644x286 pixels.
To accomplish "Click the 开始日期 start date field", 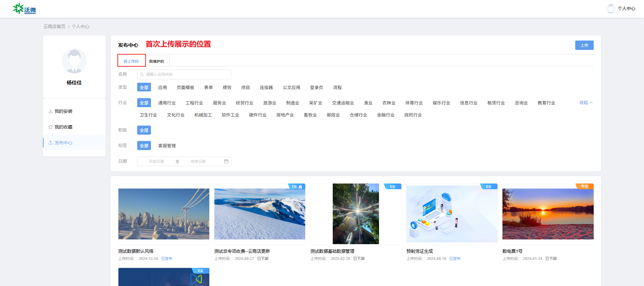I will tap(156, 161).
